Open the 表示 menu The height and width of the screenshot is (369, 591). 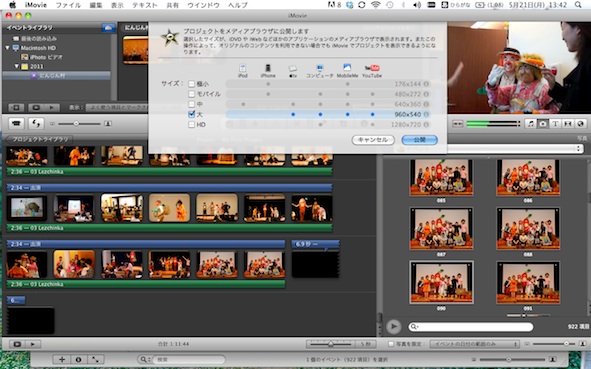pyautogui.click(x=117, y=5)
